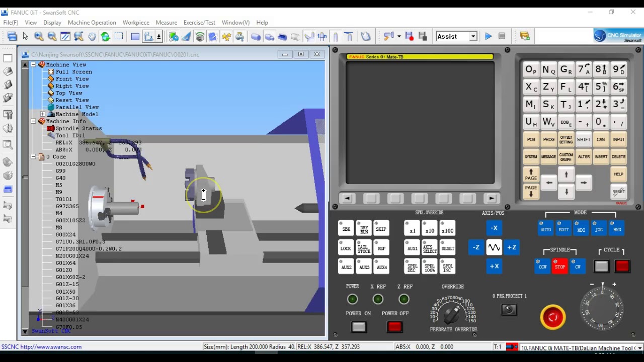
Task: Open the Exercise/Test menu
Action: pyautogui.click(x=199, y=23)
